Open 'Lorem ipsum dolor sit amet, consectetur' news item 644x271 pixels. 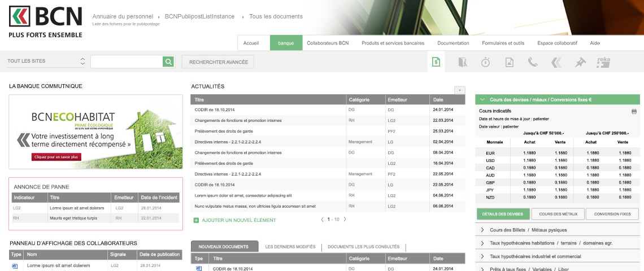pyautogui.click(x=244, y=195)
